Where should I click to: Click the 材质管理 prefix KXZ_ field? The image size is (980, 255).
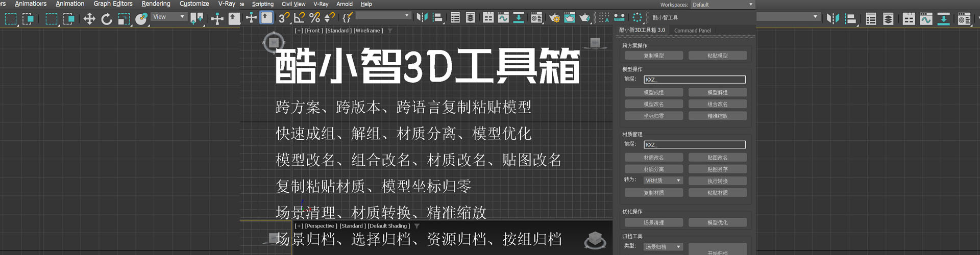[694, 145]
